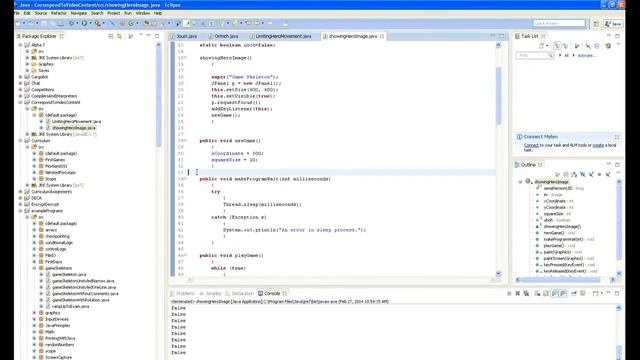Maximize the Package Explorer view

(157, 36)
